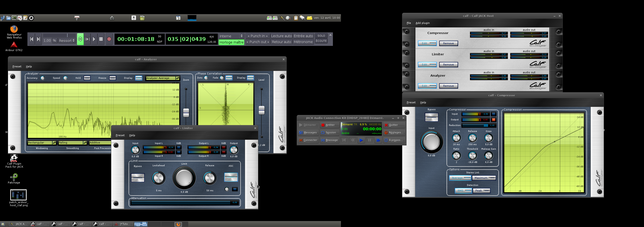
Task: Open Help menu in Limiter window
Action: [132, 135]
